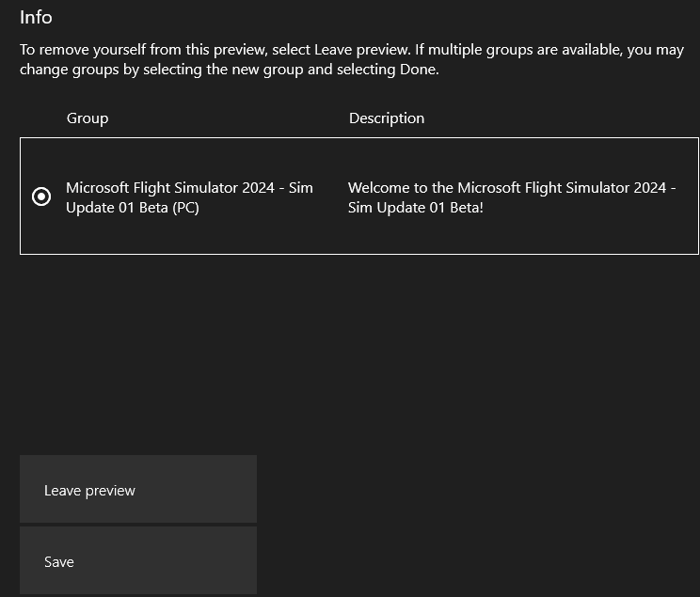700x597 pixels.
Task: Click "Sim Update 01 Beta!" in the description
Action: (415, 208)
